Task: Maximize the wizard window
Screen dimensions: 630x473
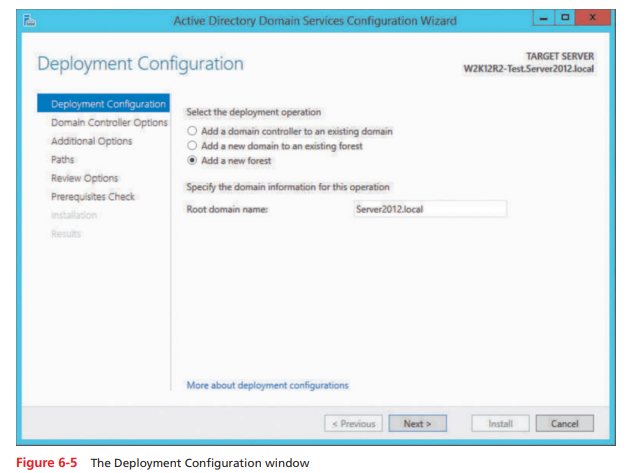Action: pos(565,18)
